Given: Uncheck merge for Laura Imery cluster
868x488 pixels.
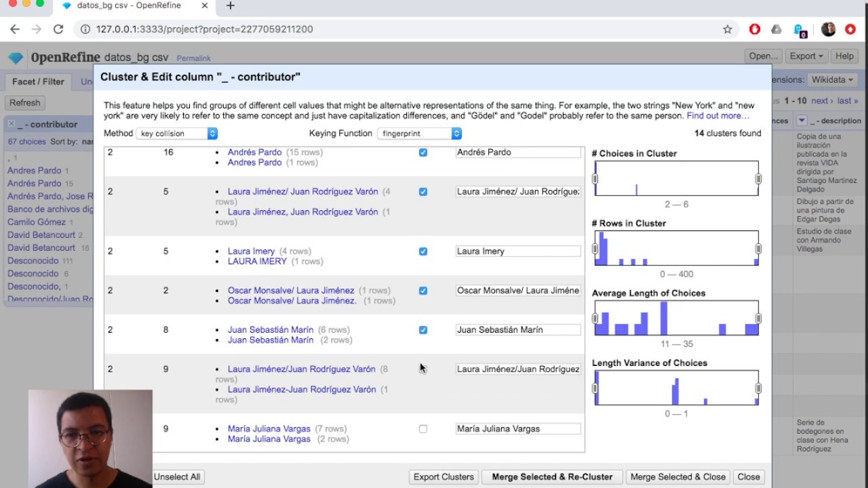Looking at the screenshot, I should (x=423, y=251).
